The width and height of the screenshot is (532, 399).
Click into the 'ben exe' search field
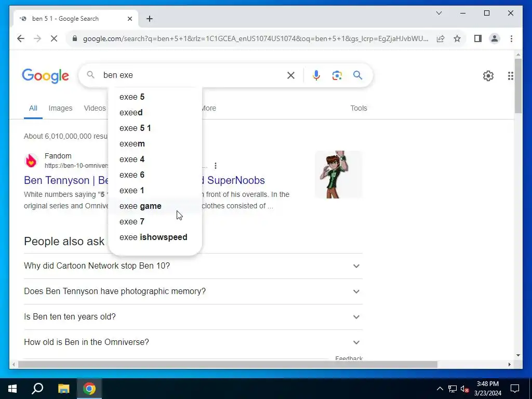(x=192, y=75)
